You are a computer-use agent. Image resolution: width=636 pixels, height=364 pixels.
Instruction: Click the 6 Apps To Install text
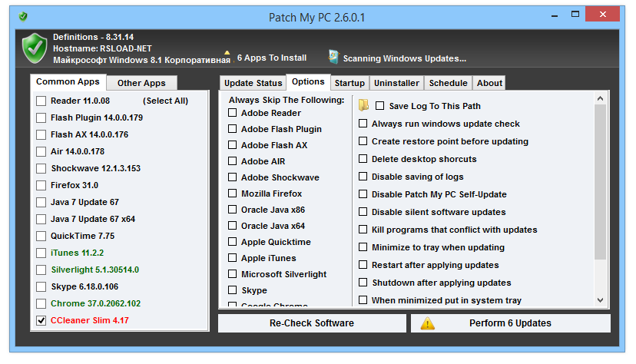click(272, 58)
